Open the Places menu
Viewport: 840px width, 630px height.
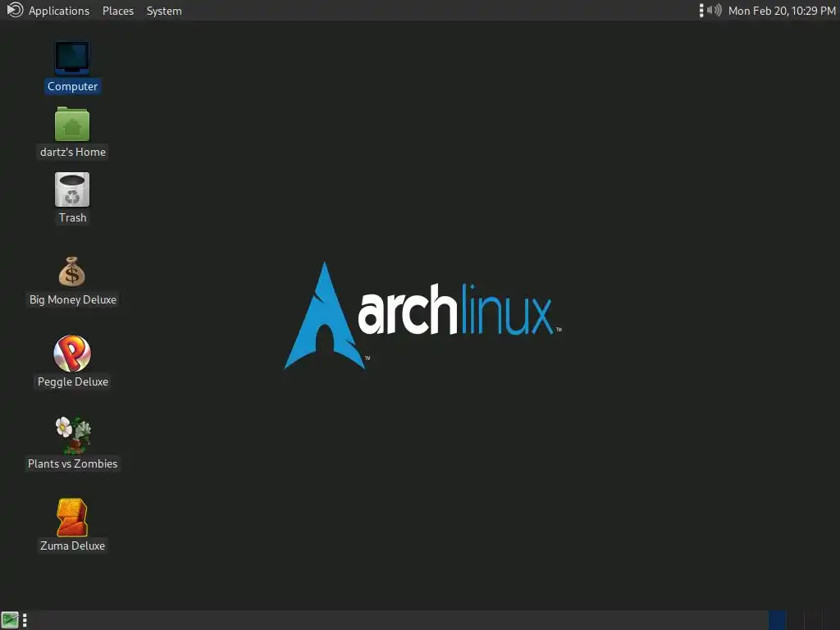(118, 11)
